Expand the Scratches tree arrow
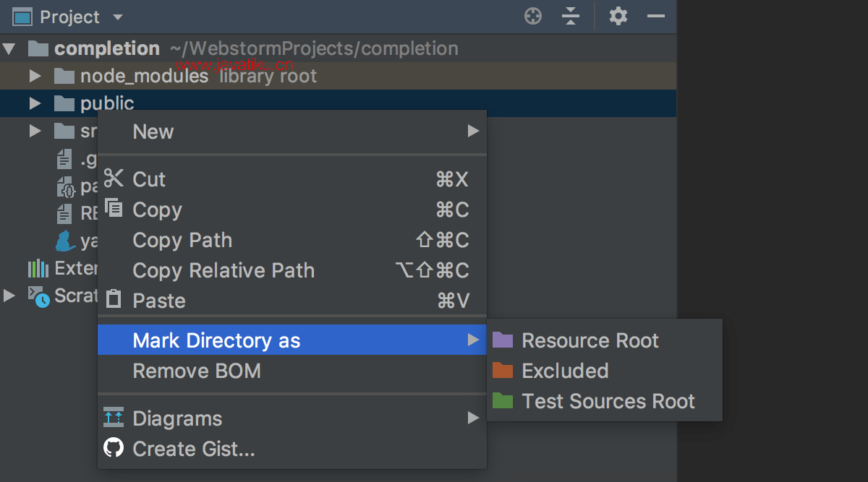Image resolution: width=868 pixels, height=482 pixels. point(9,296)
